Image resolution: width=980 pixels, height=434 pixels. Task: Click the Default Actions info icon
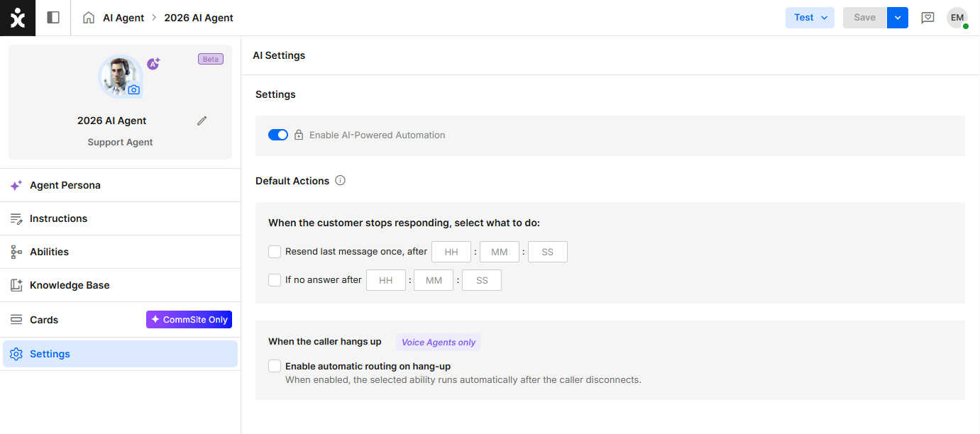click(340, 181)
